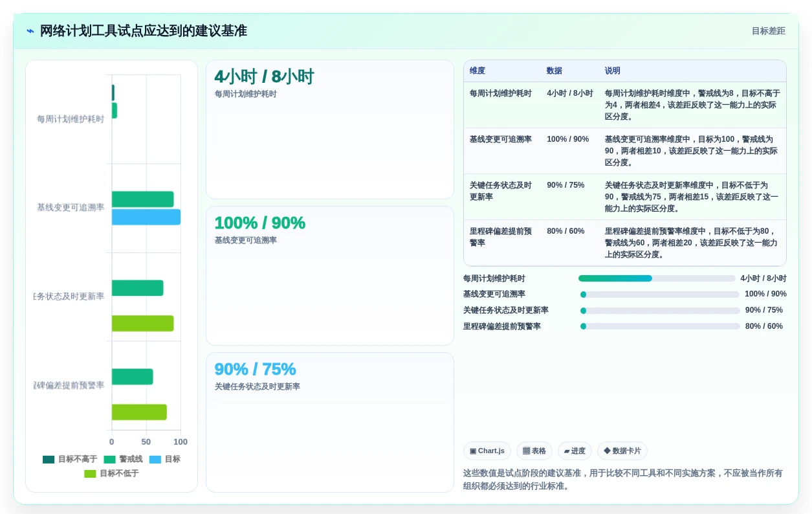The height and width of the screenshot is (514, 812).
Task: Select the 关键任务状态及时更新率 table row label
Action: tap(501, 191)
